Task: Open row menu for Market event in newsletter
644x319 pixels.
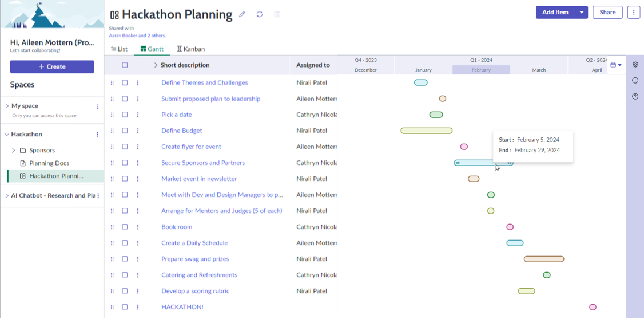Action: click(138, 179)
